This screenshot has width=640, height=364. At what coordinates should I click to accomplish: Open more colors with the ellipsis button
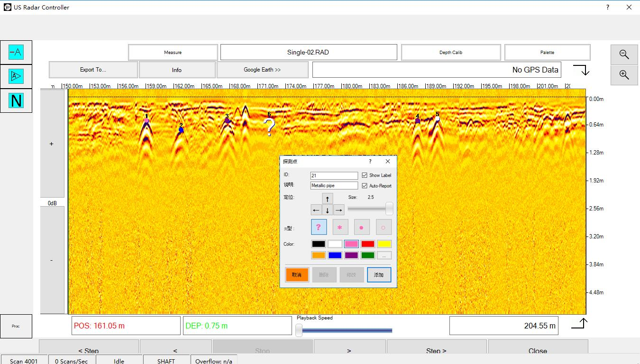pos(384,255)
